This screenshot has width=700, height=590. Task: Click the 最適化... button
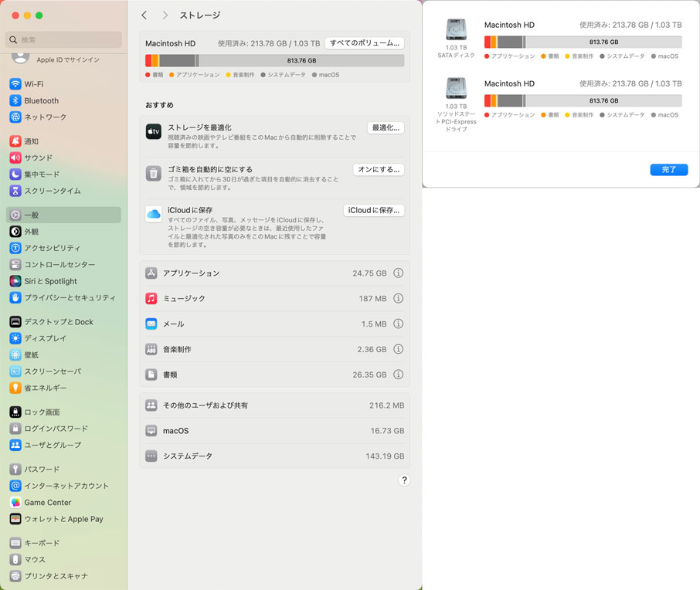click(x=386, y=127)
